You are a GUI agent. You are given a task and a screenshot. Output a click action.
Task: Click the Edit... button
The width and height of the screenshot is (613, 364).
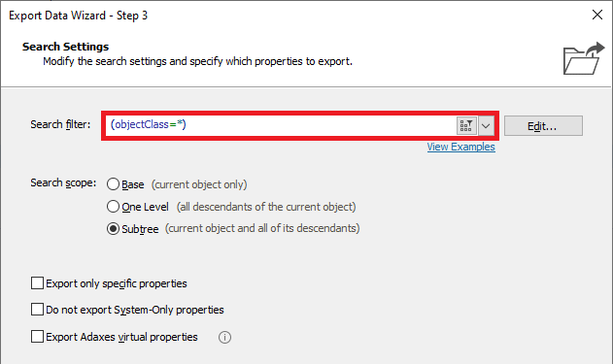543,126
